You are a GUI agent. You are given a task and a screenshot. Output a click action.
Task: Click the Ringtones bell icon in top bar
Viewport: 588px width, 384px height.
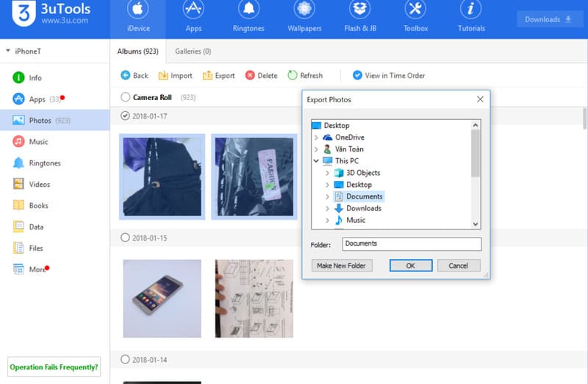(x=248, y=10)
